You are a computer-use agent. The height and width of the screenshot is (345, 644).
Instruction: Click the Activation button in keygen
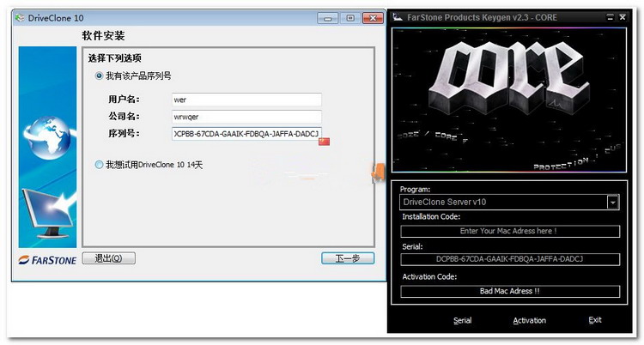[530, 320]
